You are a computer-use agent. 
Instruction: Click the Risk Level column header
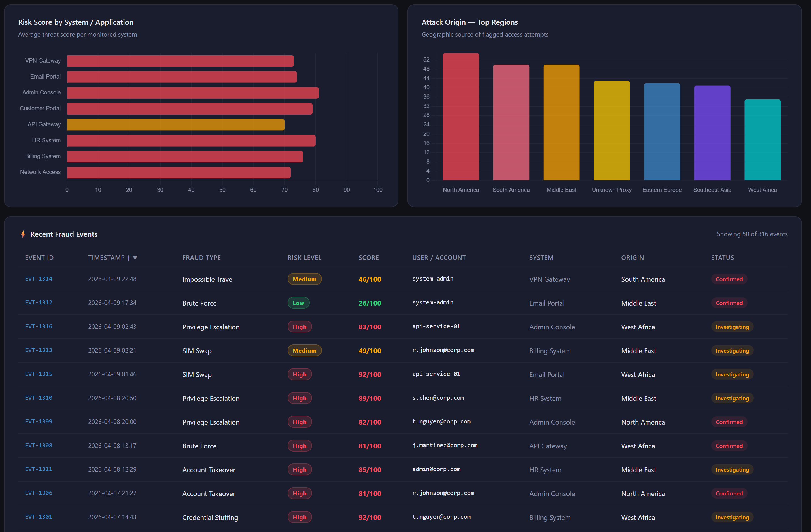coord(304,258)
